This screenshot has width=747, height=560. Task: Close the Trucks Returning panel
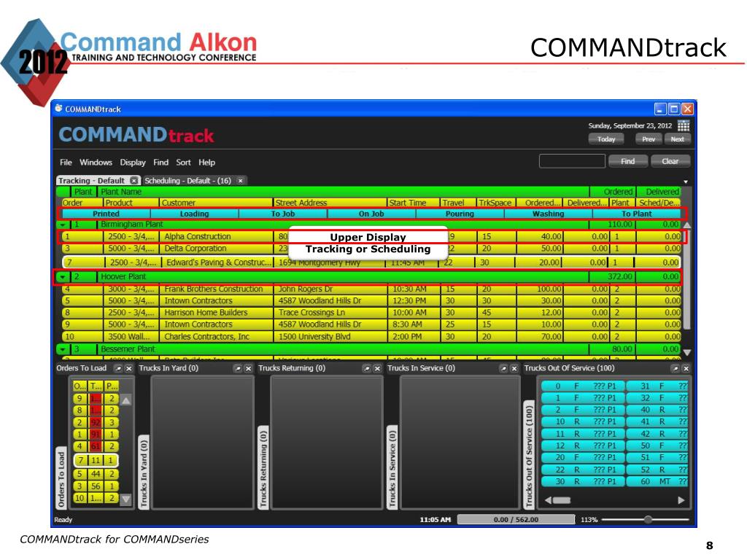point(377,368)
